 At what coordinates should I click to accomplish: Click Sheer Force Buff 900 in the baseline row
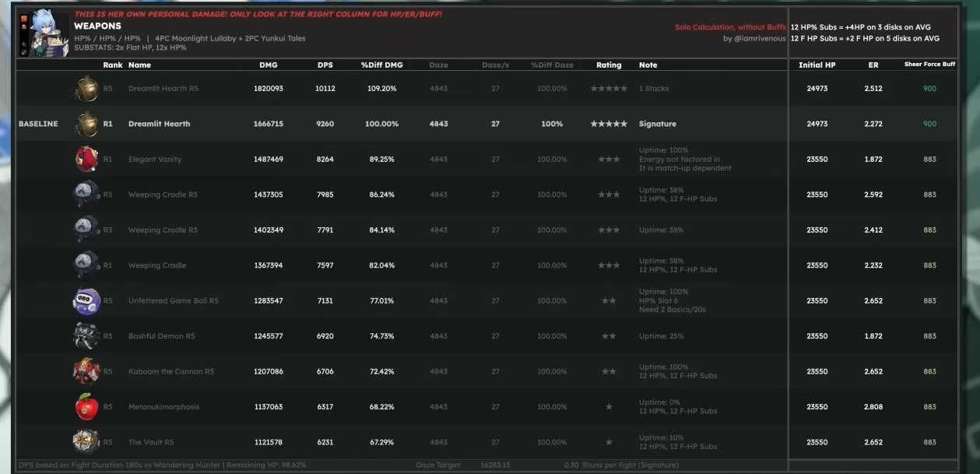click(x=930, y=124)
